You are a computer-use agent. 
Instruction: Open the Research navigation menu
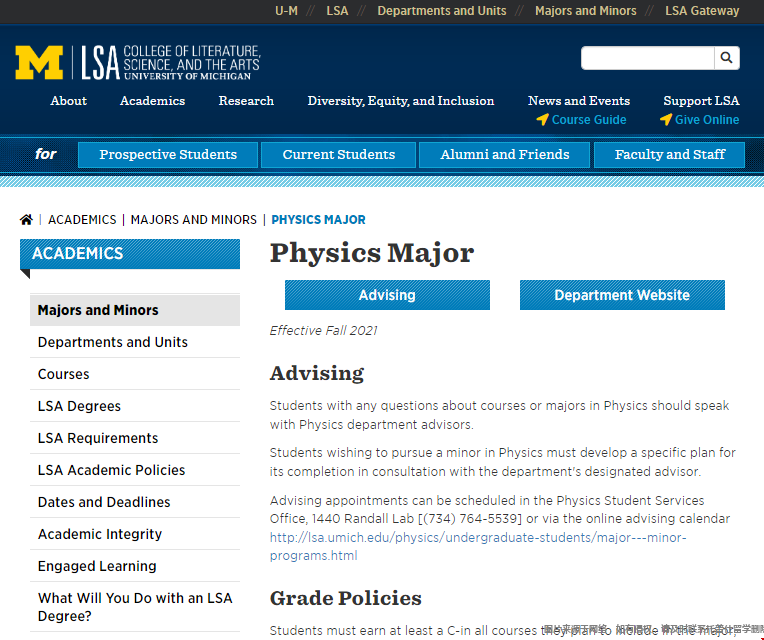point(246,101)
